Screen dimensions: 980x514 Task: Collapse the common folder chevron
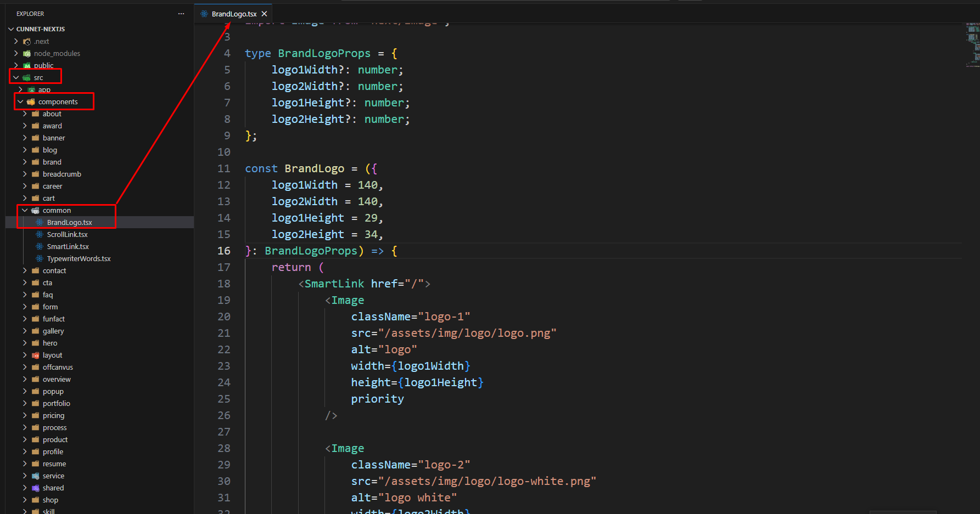(x=25, y=210)
